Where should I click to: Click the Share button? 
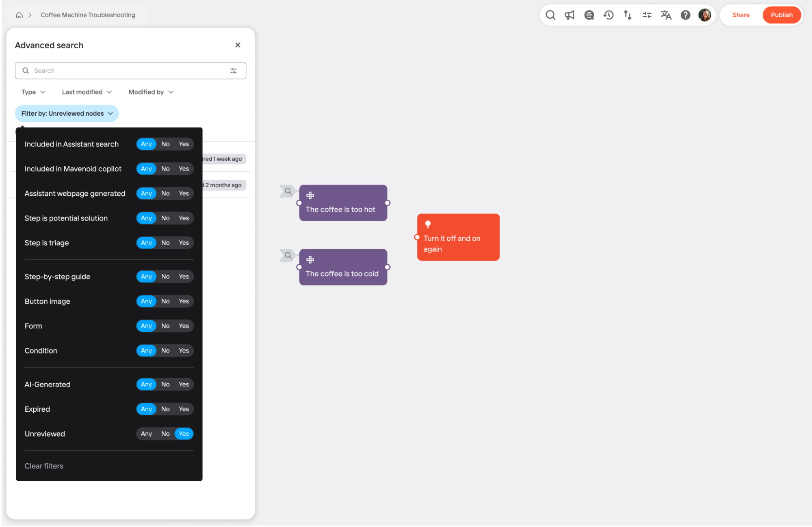tap(741, 15)
